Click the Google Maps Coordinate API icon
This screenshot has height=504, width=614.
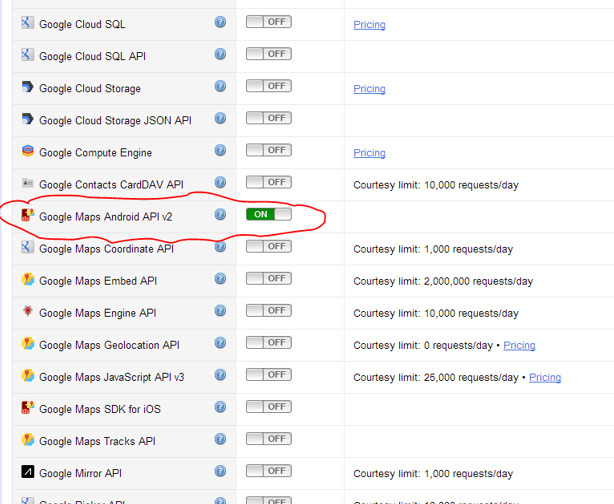(x=27, y=247)
